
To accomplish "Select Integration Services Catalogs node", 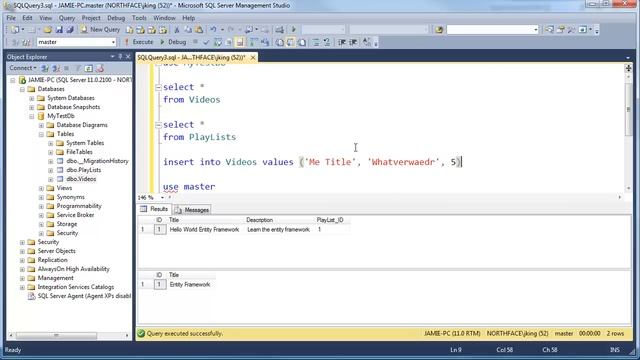I will 76,287.
